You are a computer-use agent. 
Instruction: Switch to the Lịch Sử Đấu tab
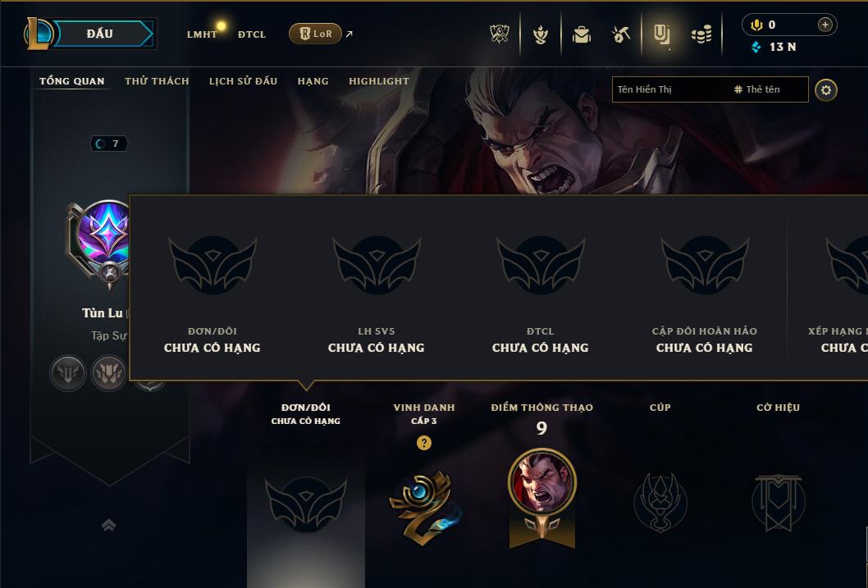[243, 81]
